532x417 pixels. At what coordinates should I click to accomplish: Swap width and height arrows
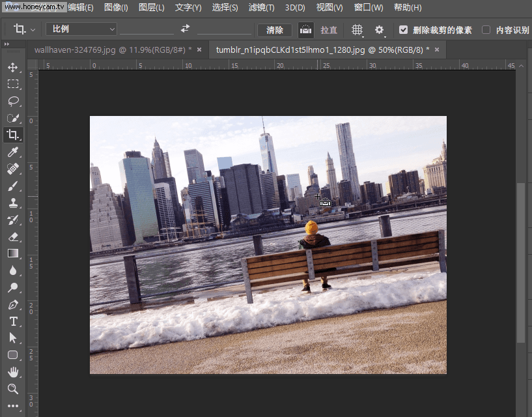(186, 29)
